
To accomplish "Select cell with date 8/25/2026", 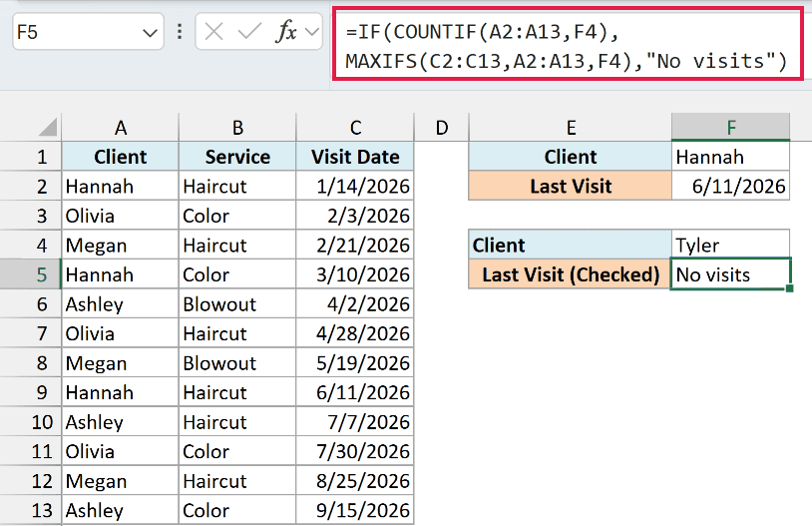I will [x=355, y=481].
